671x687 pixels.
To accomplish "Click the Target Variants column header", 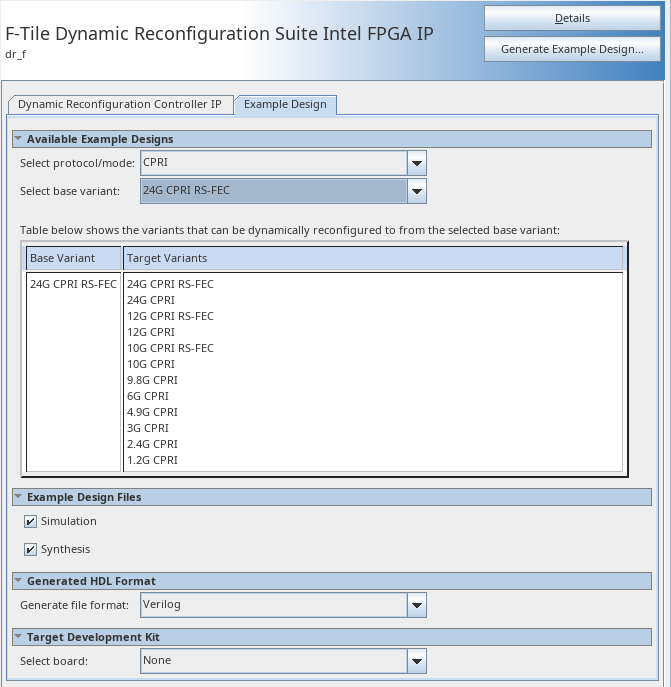I will pos(373,258).
